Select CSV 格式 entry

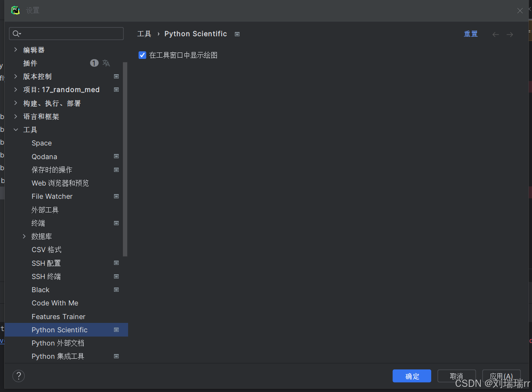coord(47,250)
